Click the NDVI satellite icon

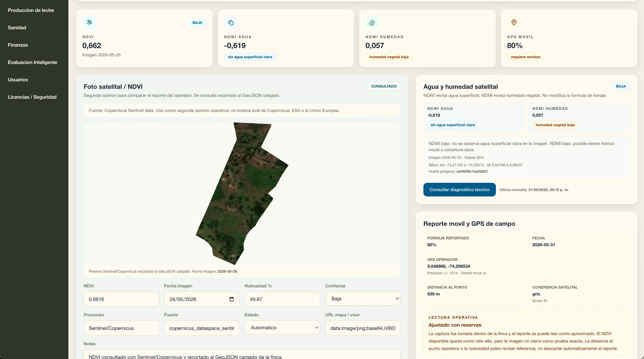pyautogui.click(x=89, y=22)
